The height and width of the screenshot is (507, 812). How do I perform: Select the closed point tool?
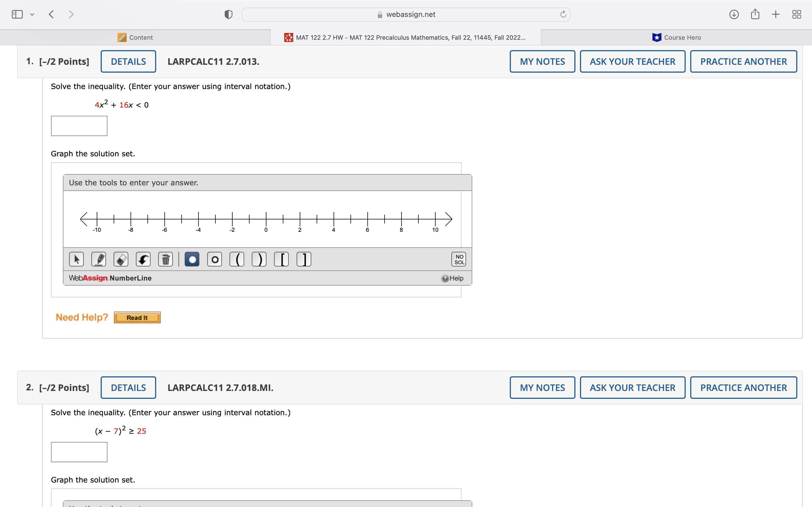click(x=192, y=259)
